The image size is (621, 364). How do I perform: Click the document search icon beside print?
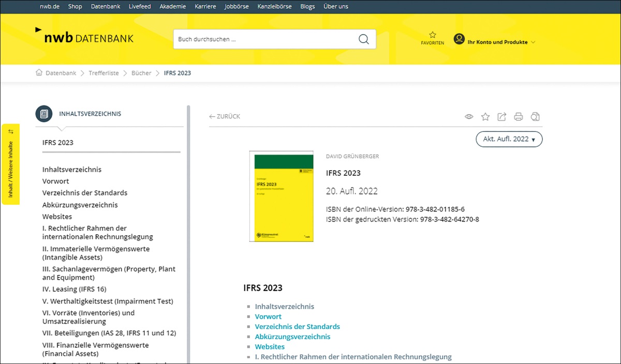click(x=536, y=117)
